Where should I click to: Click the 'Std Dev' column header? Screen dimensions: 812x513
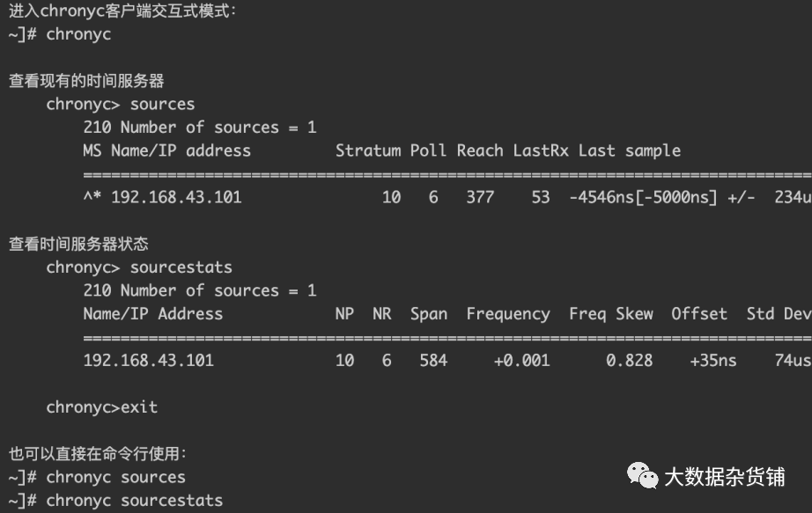pos(778,314)
